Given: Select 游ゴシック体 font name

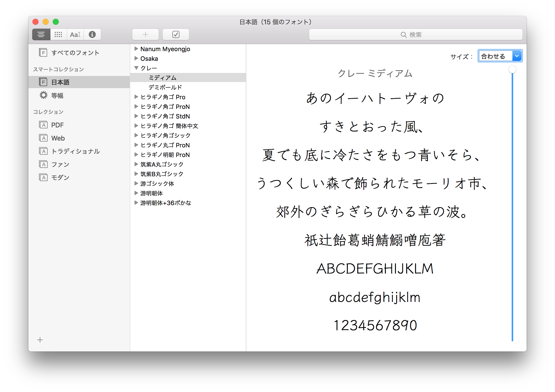Looking at the screenshot, I should point(157,184).
